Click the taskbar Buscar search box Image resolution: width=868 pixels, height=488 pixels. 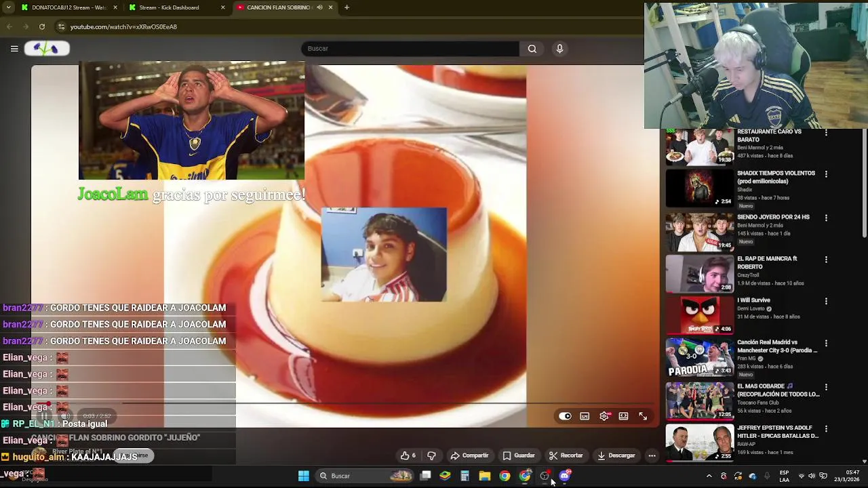(x=366, y=476)
